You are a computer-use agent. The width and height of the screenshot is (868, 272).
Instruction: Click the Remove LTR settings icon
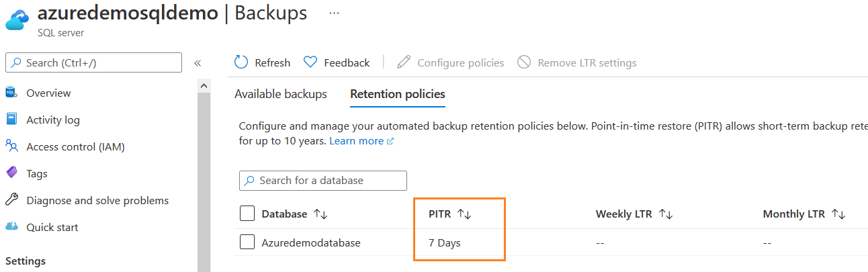524,62
